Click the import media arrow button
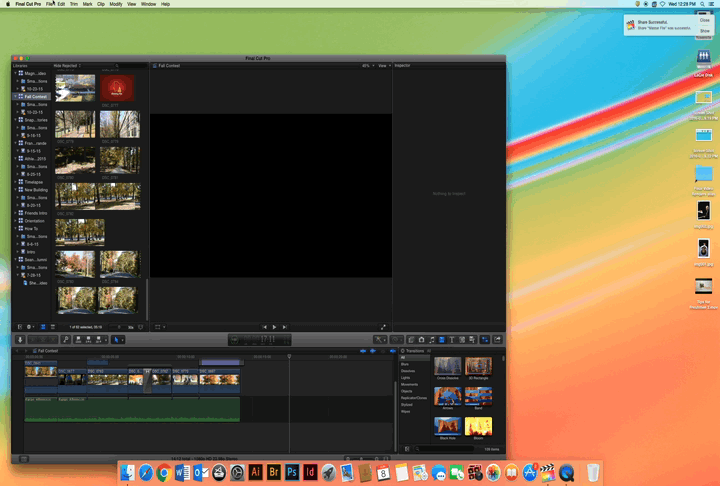 [x=21, y=340]
